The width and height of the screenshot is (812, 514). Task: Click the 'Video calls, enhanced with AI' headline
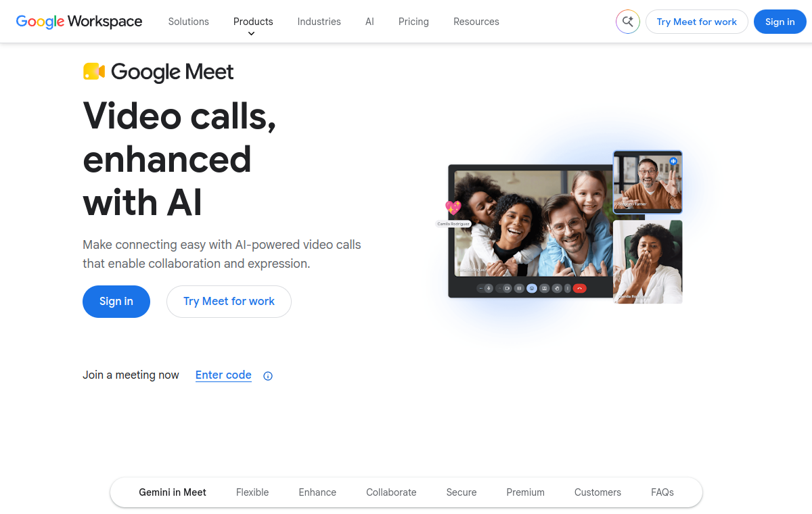(179, 159)
